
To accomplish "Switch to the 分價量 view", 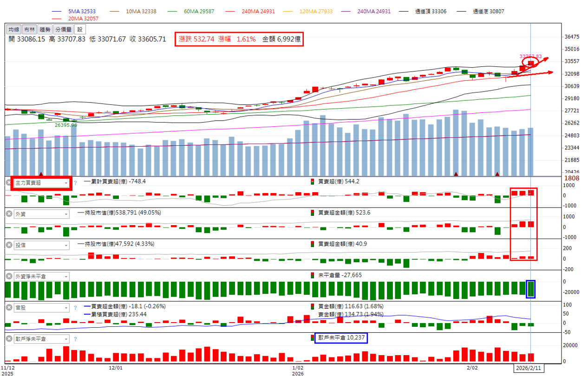I will pyautogui.click(x=64, y=29).
